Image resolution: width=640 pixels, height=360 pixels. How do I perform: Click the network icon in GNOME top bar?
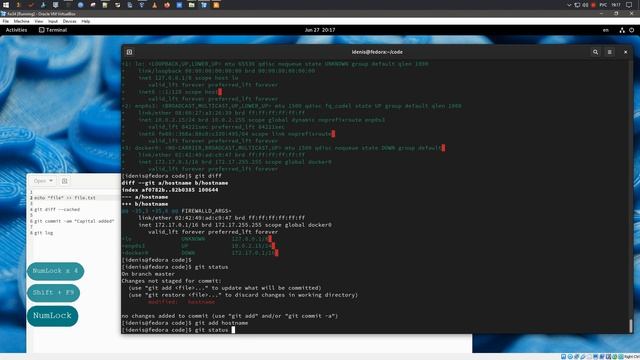tap(622, 30)
